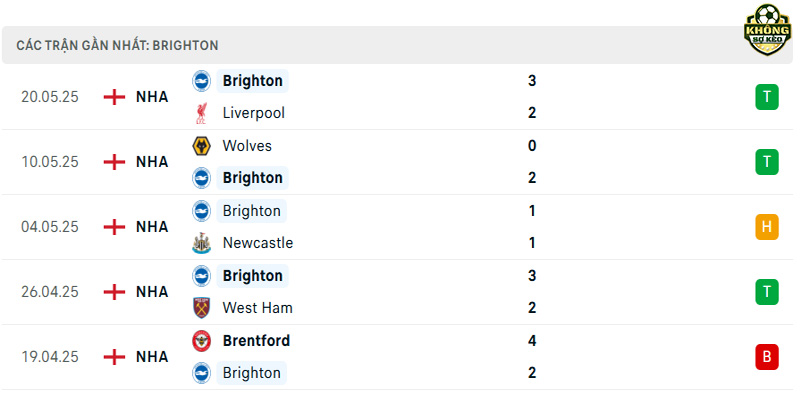Click the green T badge for West Ham match
The width and height of the screenshot is (800, 400).
pyautogui.click(x=767, y=292)
